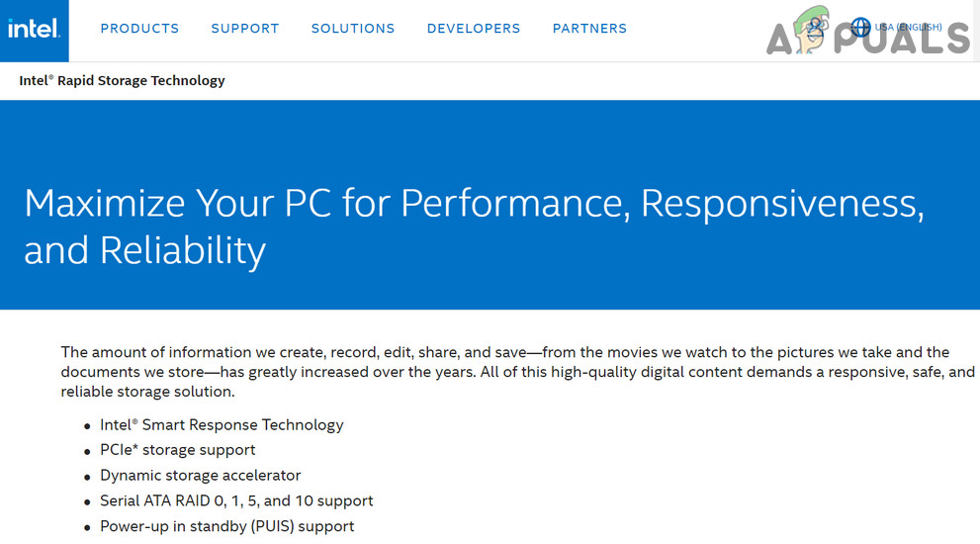Open the USA (English) region selector

(x=908, y=28)
